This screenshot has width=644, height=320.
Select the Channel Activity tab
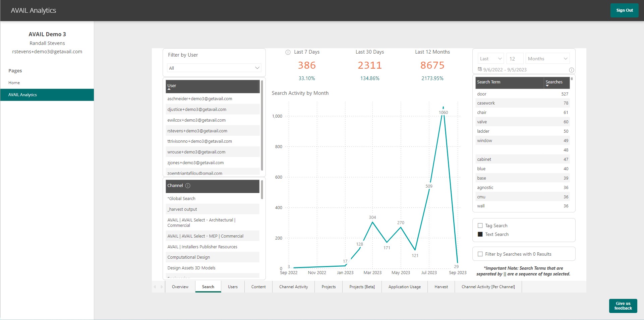click(294, 287)
